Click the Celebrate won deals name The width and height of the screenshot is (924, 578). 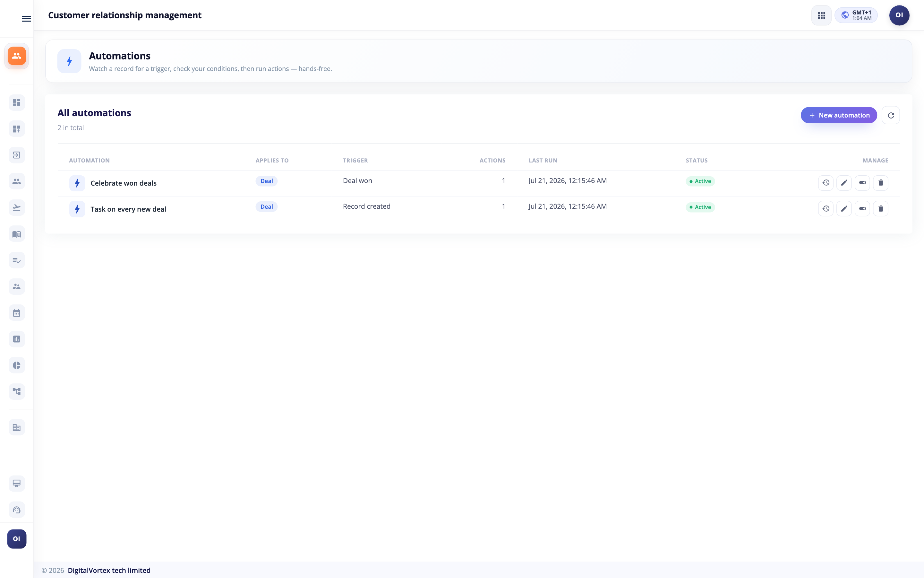123,183
